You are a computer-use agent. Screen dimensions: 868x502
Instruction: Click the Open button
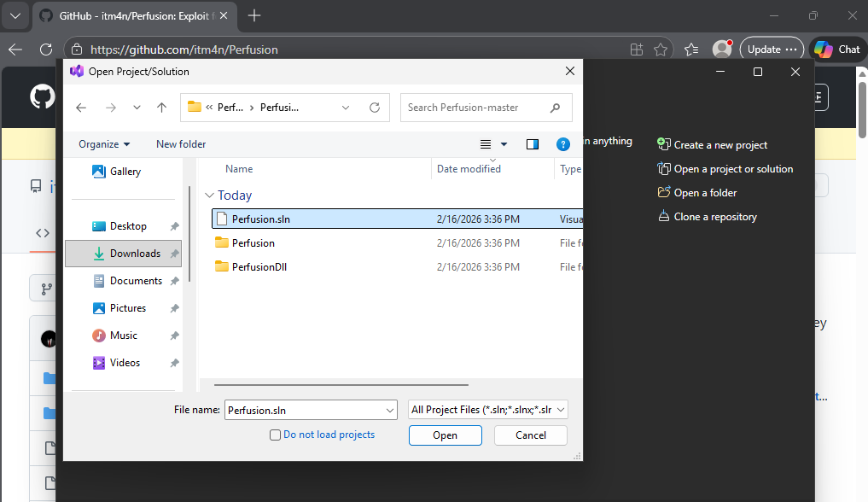445,435
